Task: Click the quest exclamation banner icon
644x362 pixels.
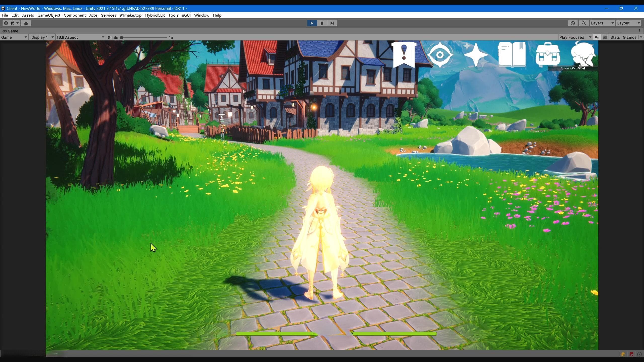Action: 404,55
